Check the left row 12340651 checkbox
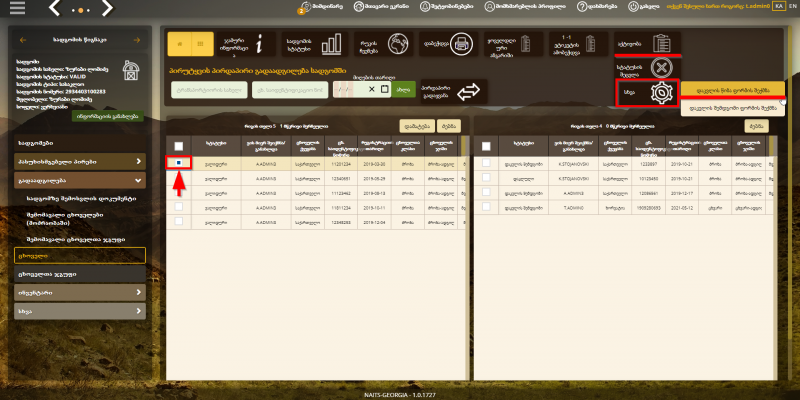The image size is (800, 400). (179, 177)
